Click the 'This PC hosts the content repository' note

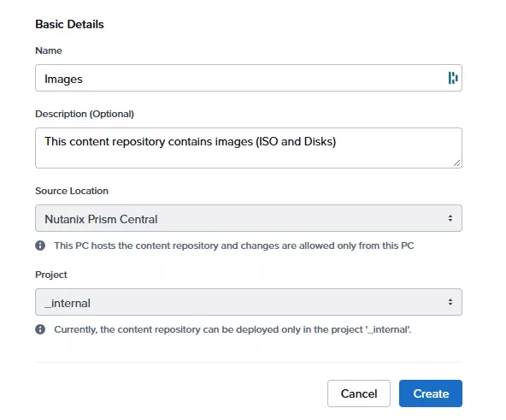pyautogui.click(x=234, y=245)
